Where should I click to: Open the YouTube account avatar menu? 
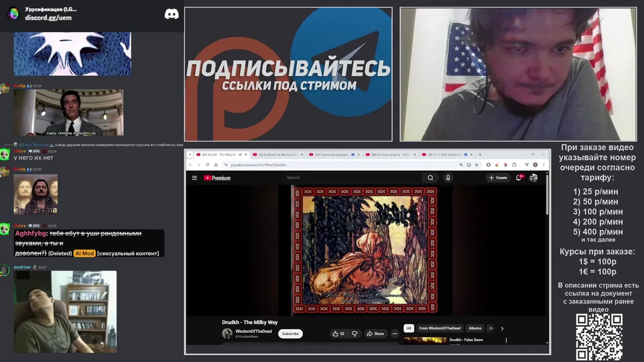click(x=533, y=177)
